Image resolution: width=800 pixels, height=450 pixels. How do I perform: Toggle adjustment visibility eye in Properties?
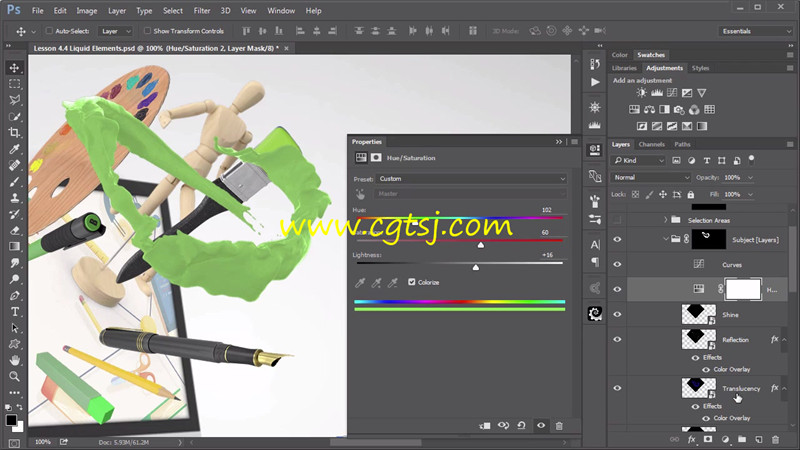[x=541, y=426]
